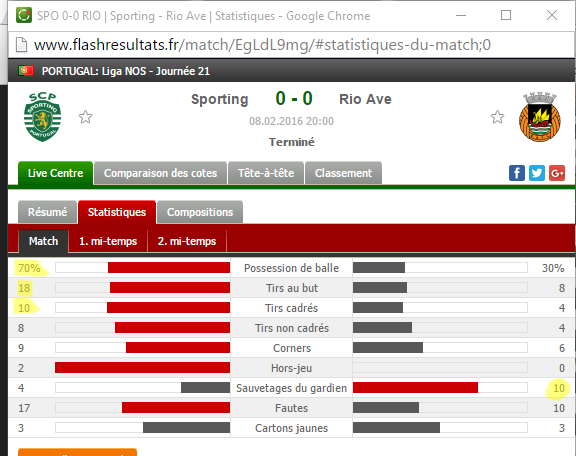Click the Sporting possession de balle bar
Screen dimensions: 576x456
pos(143,268)
